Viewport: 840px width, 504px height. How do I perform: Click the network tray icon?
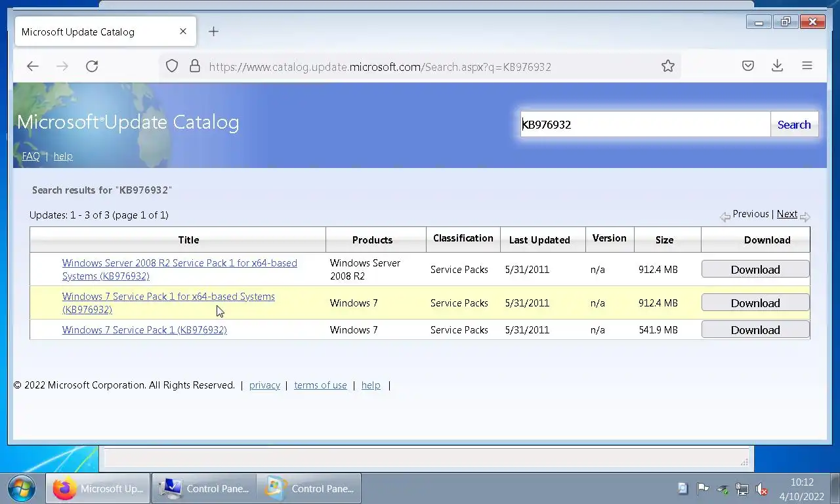point(742,489)
